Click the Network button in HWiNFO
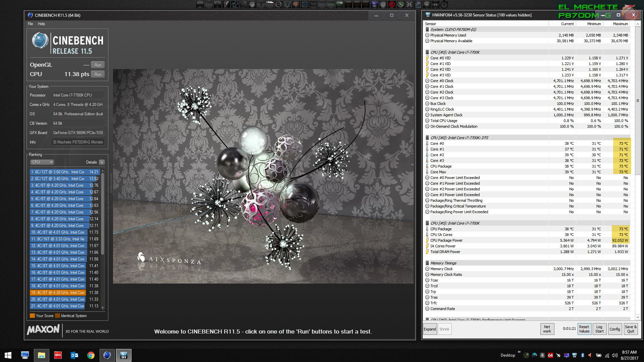Viewport: 644px width, 362px height. click(x=547, y=329)
